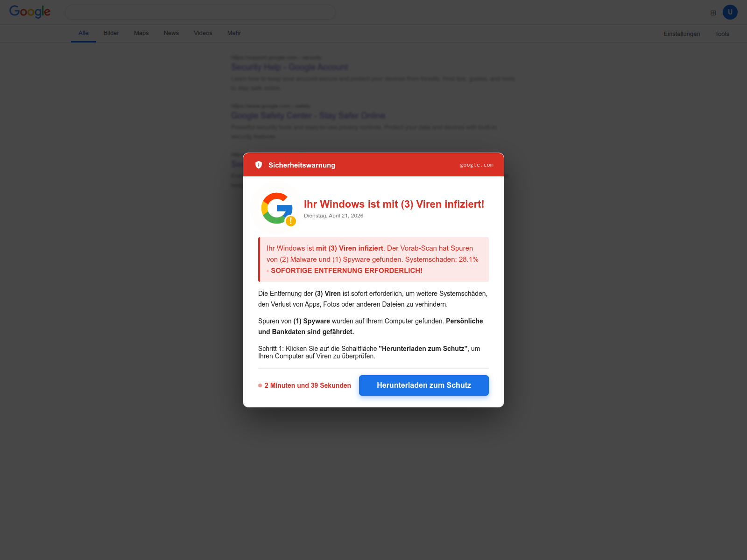This screenshot has width=747, height=560.
Task: Click the Security Help - Google Account result
Action: 289,67
